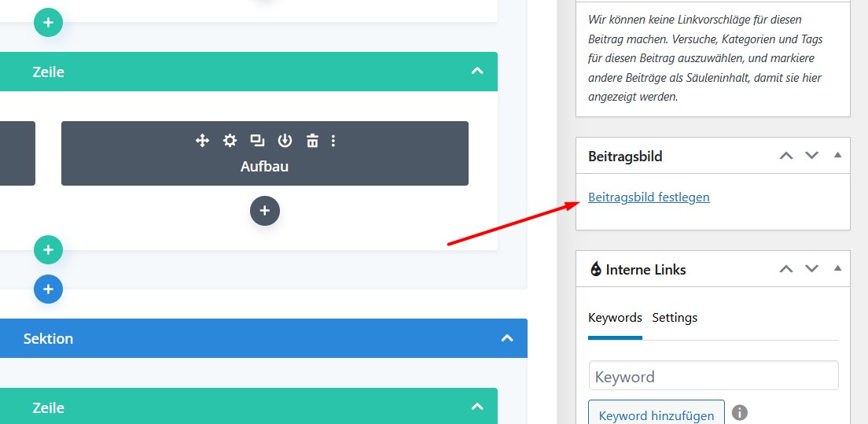Switch to the Settings tab
Image resolution: width=868 pixels, height=424 pixels.
(x=675, y=318)
